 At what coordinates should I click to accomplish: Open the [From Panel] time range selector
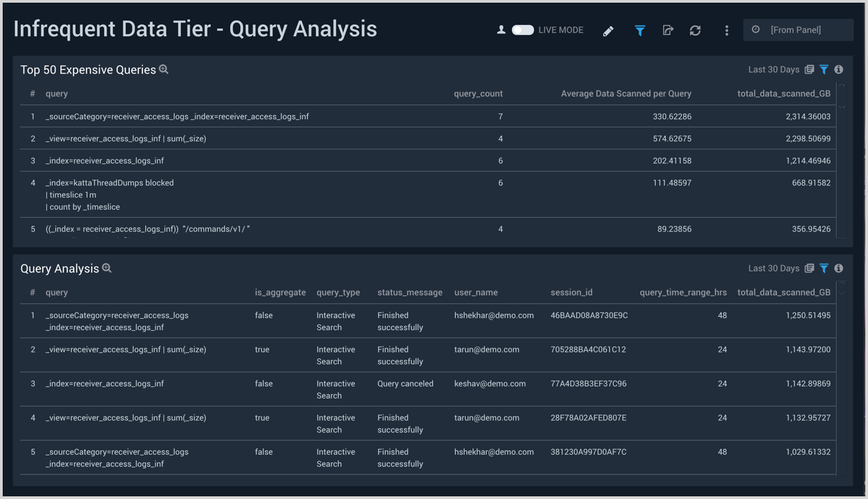click(x=798, y=29)
